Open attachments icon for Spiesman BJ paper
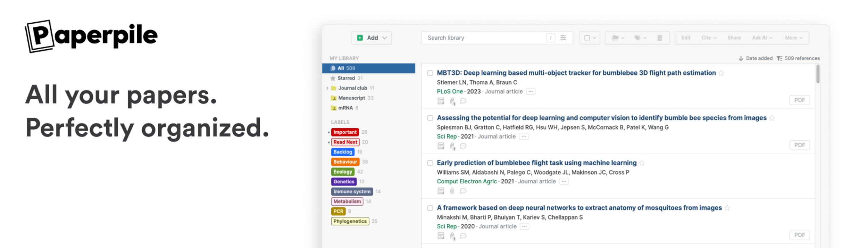The image size is (868, 248). [x=452, y=146]
